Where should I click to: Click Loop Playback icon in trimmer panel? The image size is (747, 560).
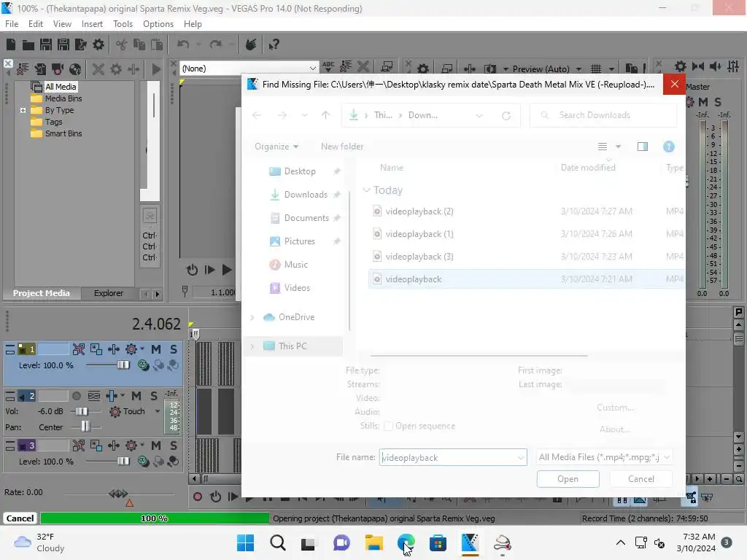coord(192,270)
